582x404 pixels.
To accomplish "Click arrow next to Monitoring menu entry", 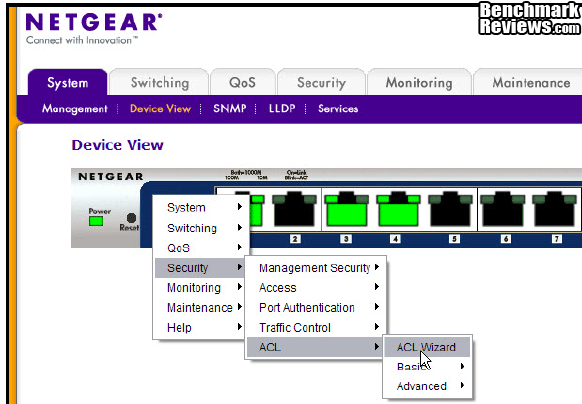I will click(240, 286).
